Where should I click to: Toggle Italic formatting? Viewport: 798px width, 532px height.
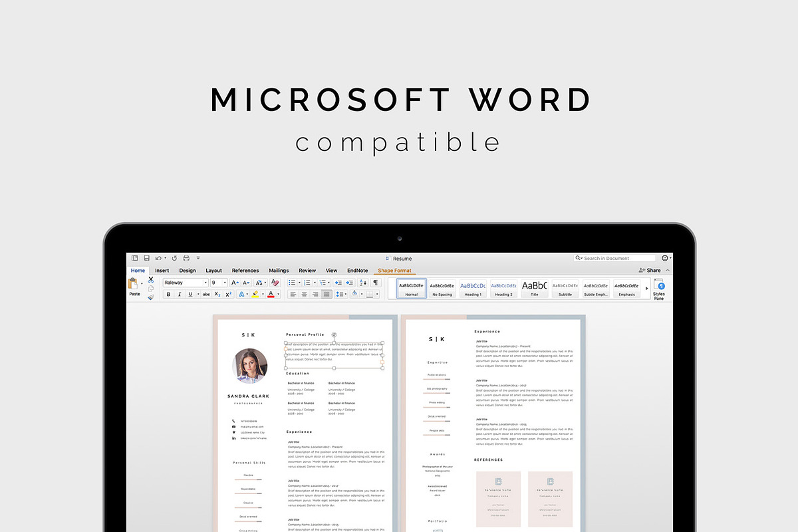pyautogui.click(x=180, y=294)
